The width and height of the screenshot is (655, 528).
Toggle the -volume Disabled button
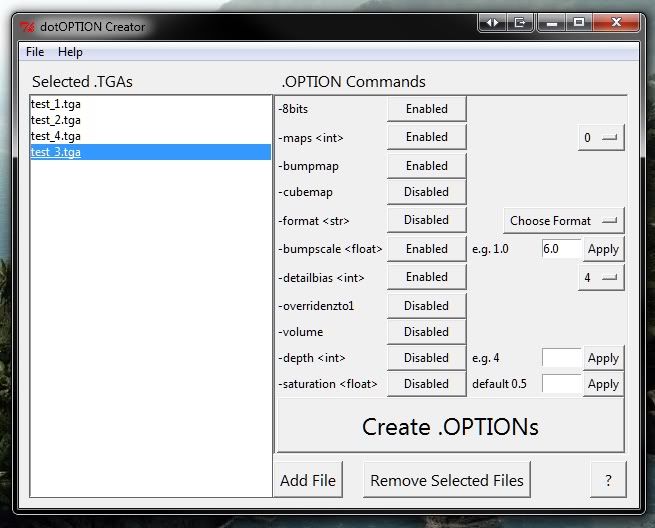tap(427, 332)
